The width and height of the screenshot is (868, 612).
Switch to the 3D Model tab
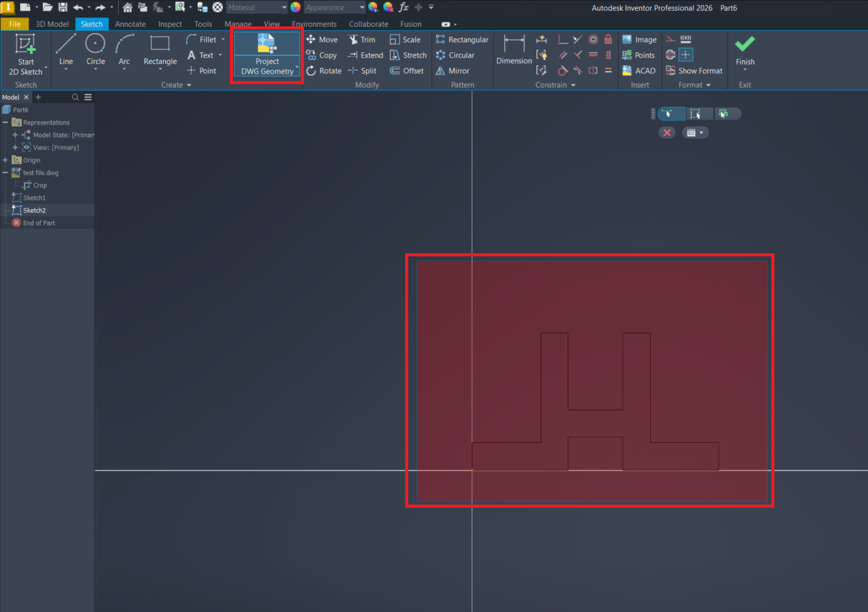pos(52,24)
